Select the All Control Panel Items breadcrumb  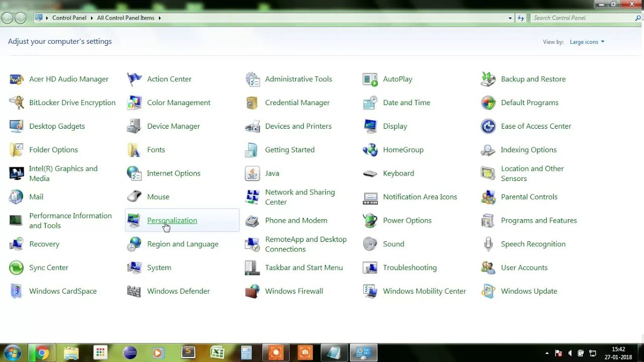point(126,18)
